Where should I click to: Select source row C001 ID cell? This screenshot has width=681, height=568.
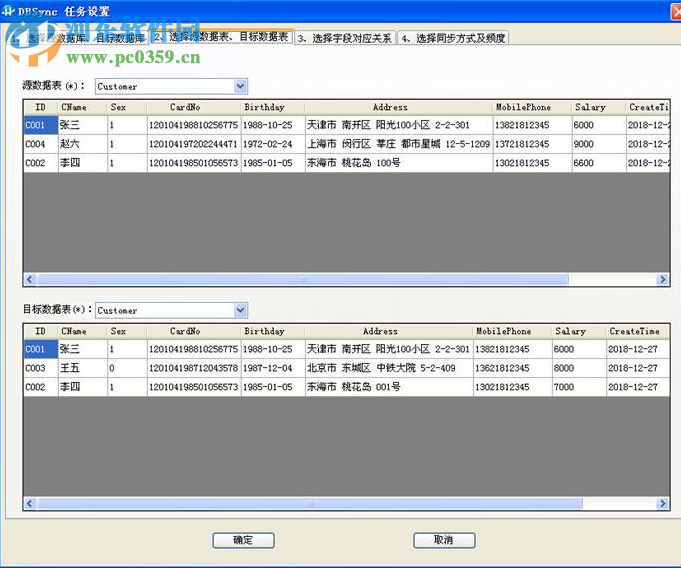point(41,125)
